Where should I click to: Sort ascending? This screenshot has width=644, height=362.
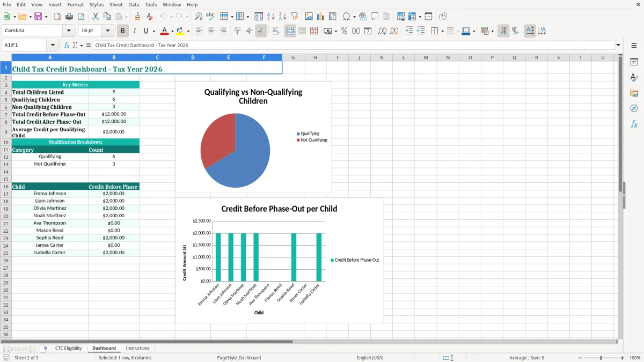click(x=271, y=17)
